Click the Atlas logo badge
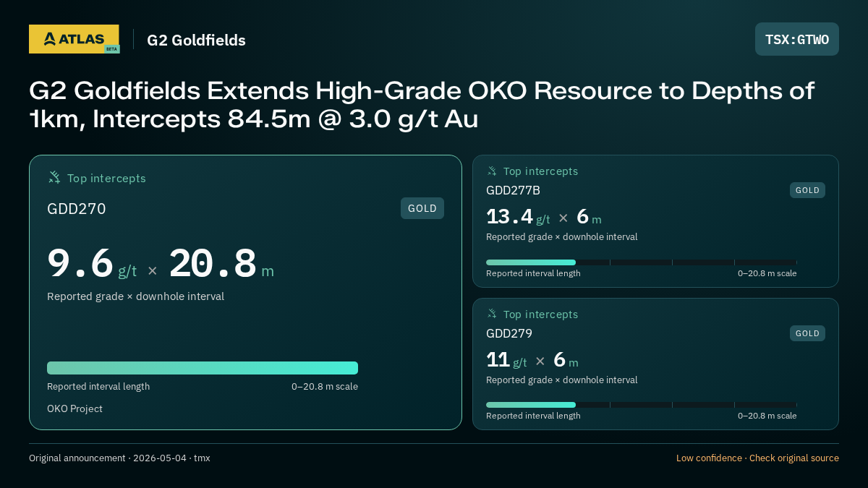 tap(74, 39)
